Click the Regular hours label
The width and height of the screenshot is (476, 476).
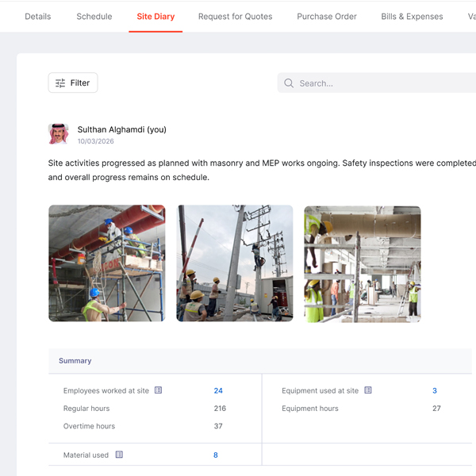[86, 409]
